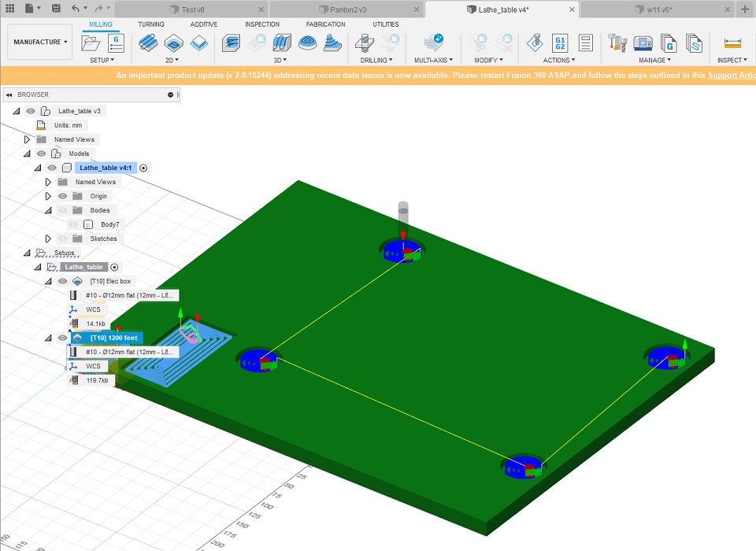This screenshot has width=756, height=551.
Task: Select the 3D Contour tool
Action: click(308, 43)
